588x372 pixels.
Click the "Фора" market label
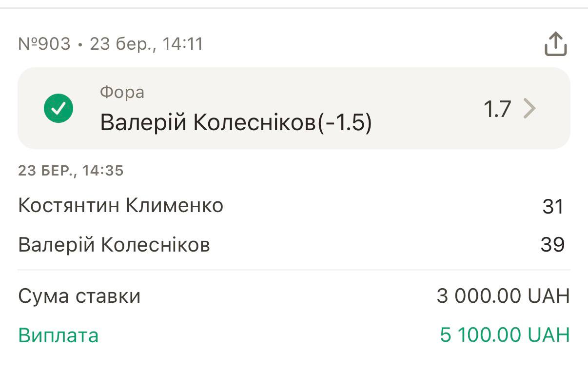pos(122,92)
